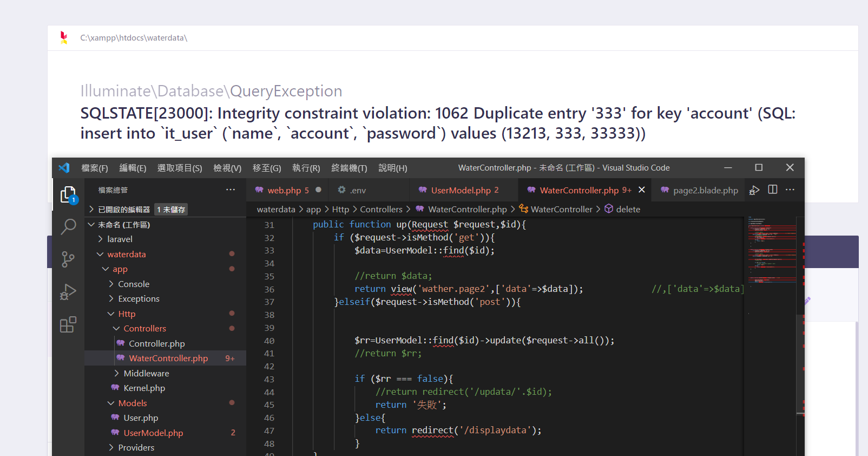Viewport: 868px width, 456px height.
Task: Open the editor's more actions ellipsis
Action: click(790, 190)
